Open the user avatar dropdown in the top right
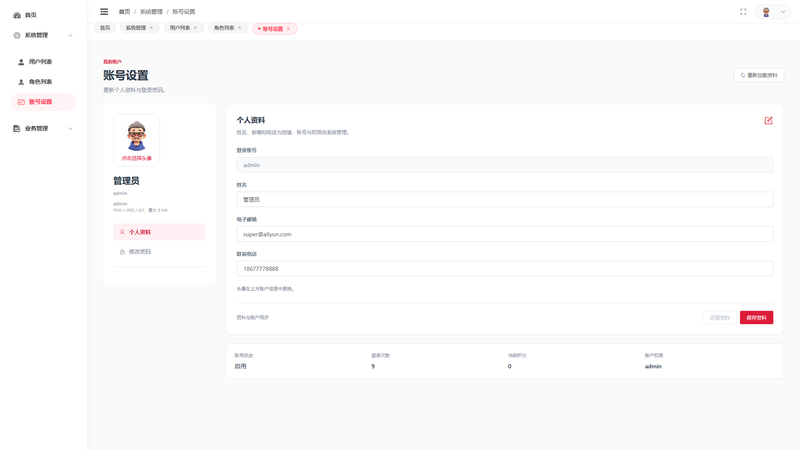Image resolution: width=800 pixels, height=450 pixels. point(773,12)
